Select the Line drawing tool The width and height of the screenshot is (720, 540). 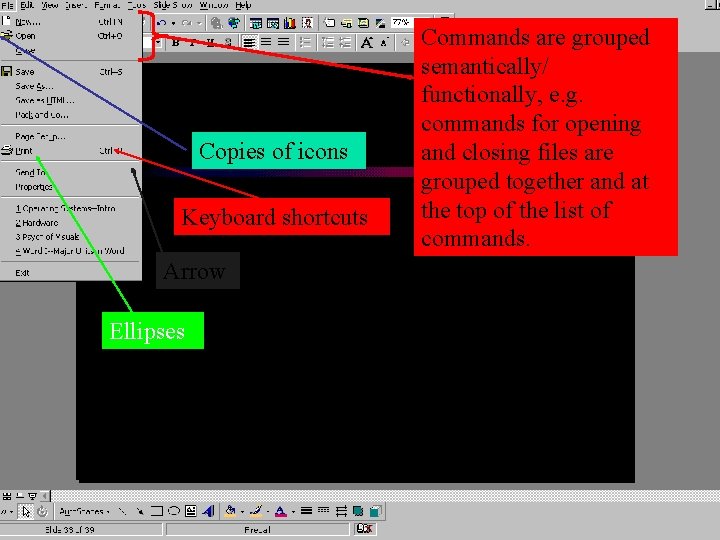(122, 511)
